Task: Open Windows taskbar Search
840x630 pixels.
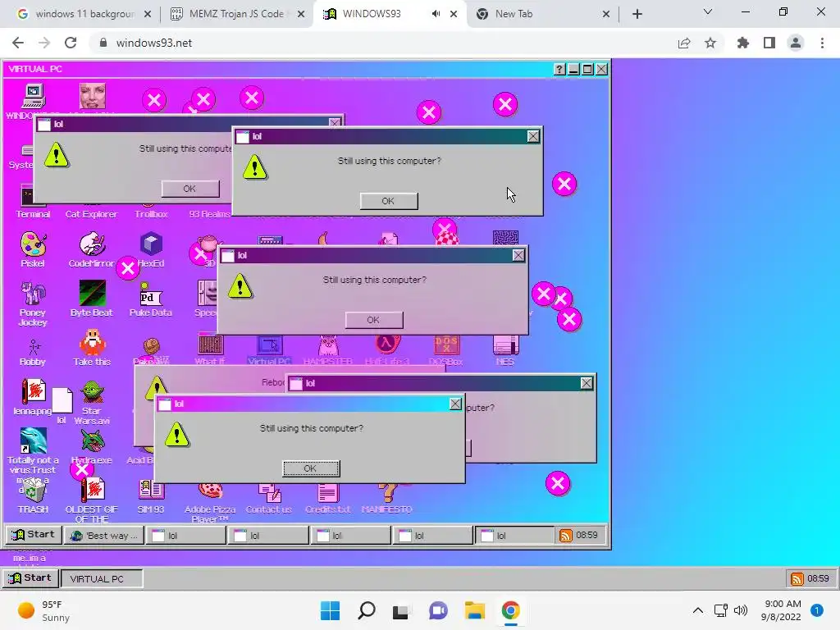Action: (367, 610)
